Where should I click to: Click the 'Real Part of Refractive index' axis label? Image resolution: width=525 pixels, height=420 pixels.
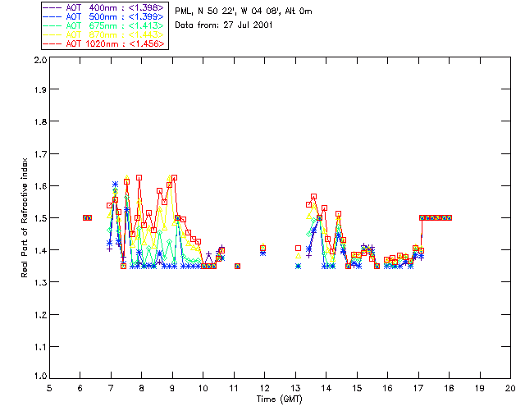[x=24, y=217]
